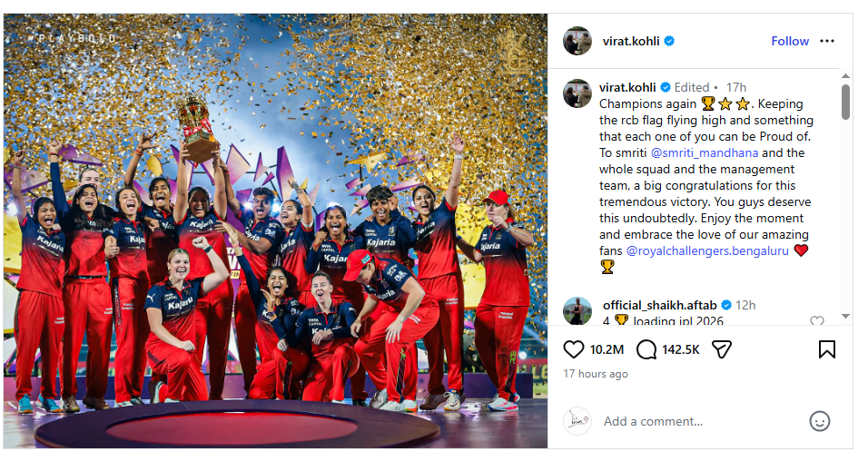The height and width of the screenshot is (461, 868).
Task: Open the @royalchallengers.bengaluru mention link
Action: [x=707, y=250]
